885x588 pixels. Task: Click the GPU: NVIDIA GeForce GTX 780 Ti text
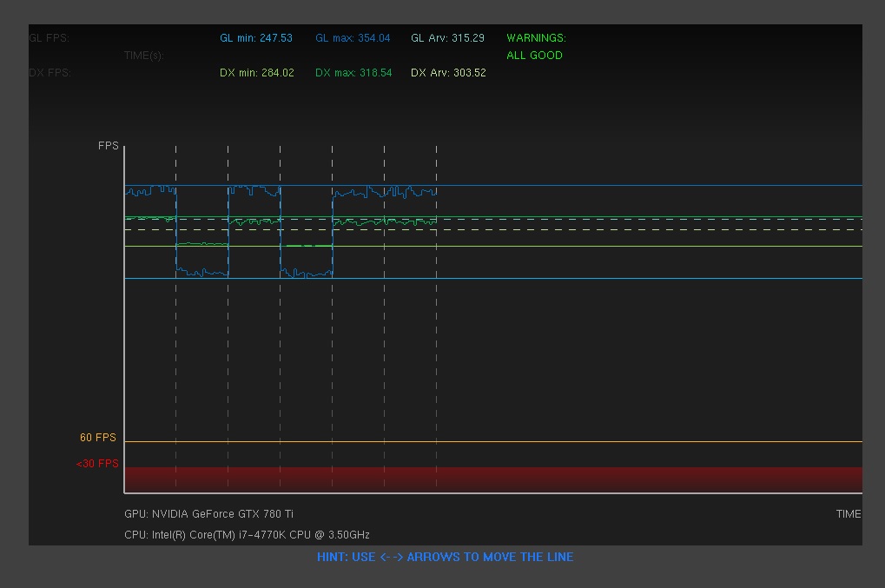(x=208, y=514)
